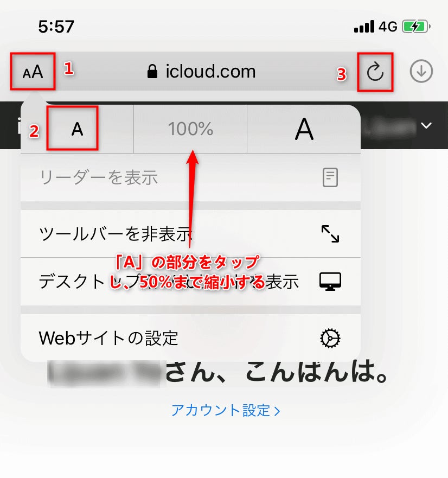Switch to desktop website view
The height and width of the screenshot is (478, 448).
pyautogui.click(x=190, y=282)
